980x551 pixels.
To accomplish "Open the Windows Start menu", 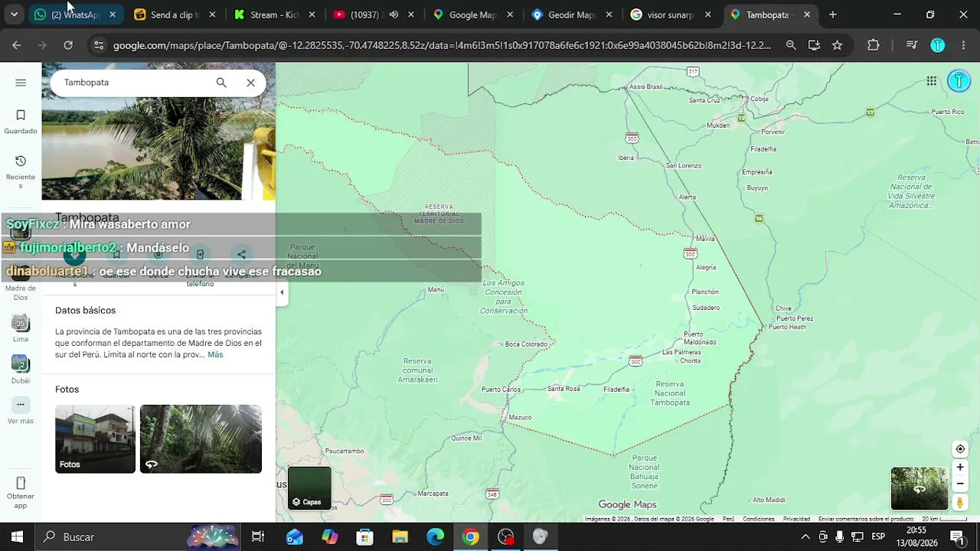I will pyautogui.click(x=17, y=537).
